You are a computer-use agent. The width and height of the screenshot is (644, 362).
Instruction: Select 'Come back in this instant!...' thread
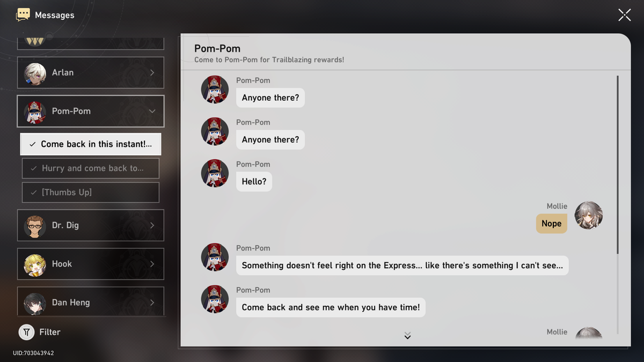[91, 144]
